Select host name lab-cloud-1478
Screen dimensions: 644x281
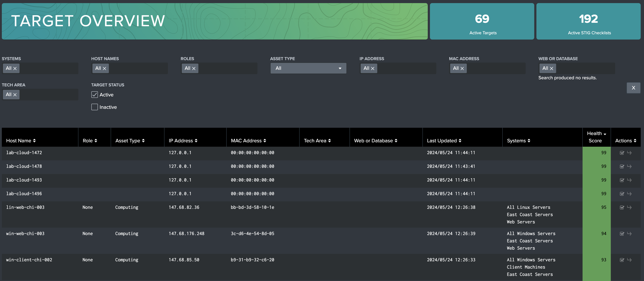pyautogui.click(x=24, y=166)
